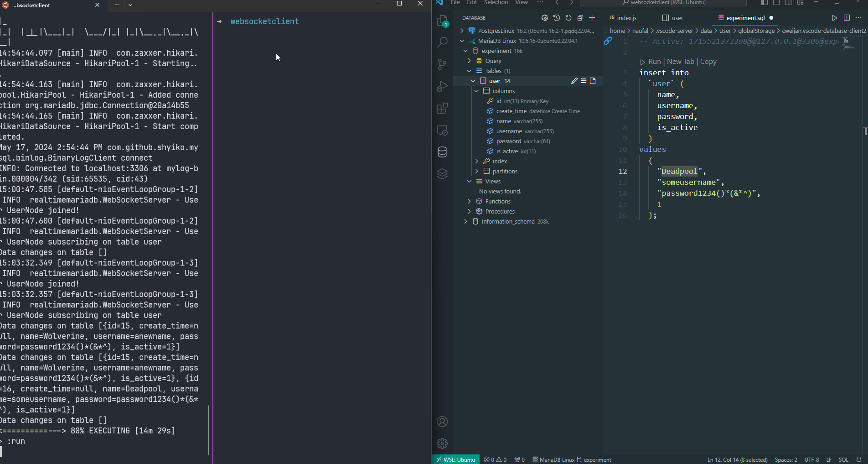Viewport: 868px width, 464px height.
Task: Open the page-icon action on user table row
Action: pos(593,81)
